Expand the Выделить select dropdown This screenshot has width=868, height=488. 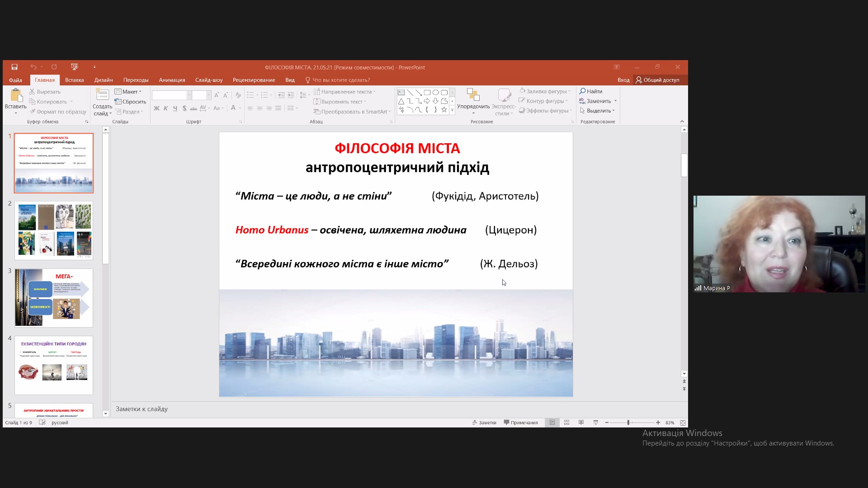tap(598, 111)
